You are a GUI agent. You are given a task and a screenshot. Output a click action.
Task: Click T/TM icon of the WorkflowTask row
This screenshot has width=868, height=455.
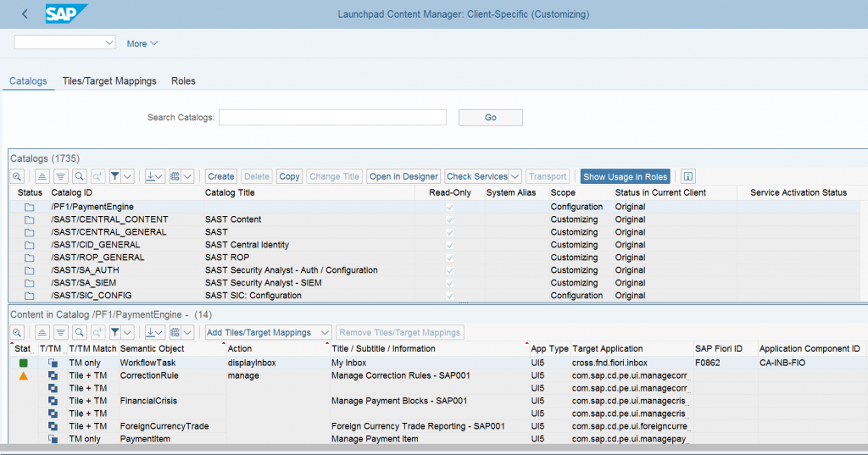tap(53, 363)
